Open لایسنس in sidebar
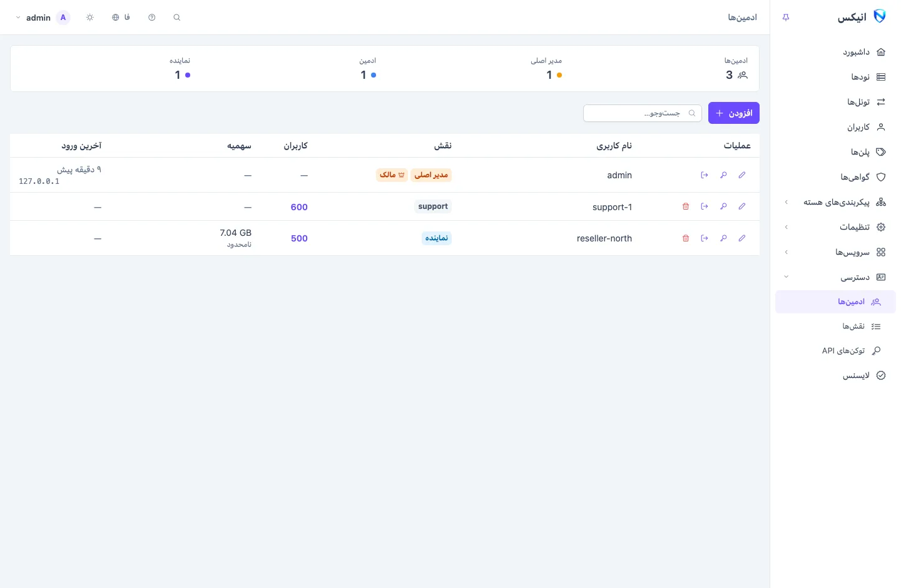This screenshot has height=588, width=901. pyautogui.click(x=835, y=375)
